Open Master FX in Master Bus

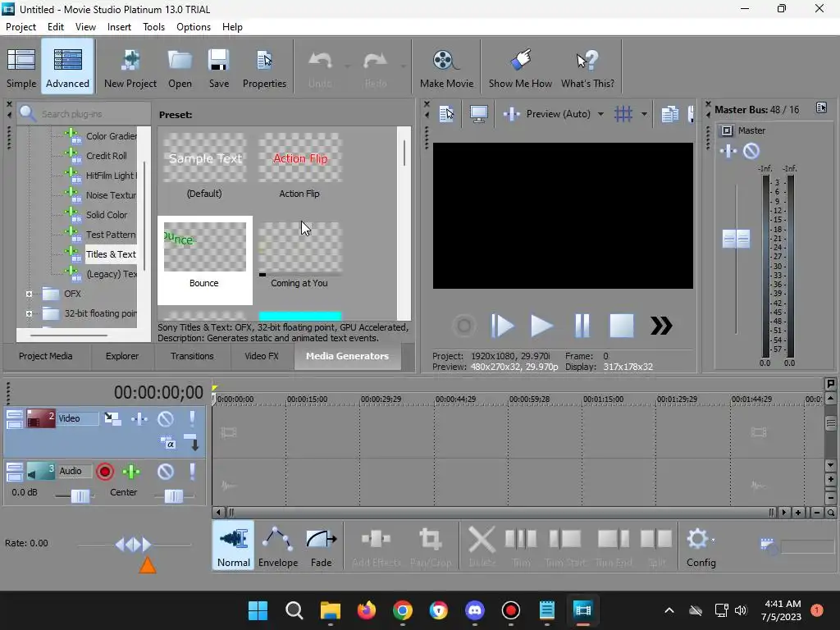[x=728, y=151]
